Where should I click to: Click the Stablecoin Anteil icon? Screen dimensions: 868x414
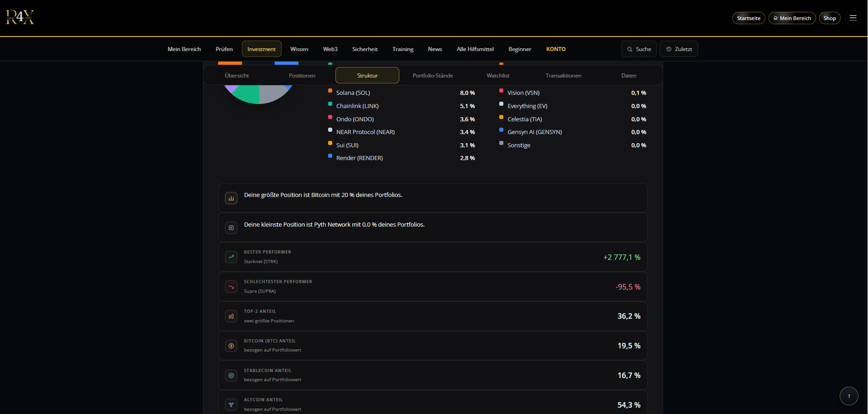[x=231, y=376]
